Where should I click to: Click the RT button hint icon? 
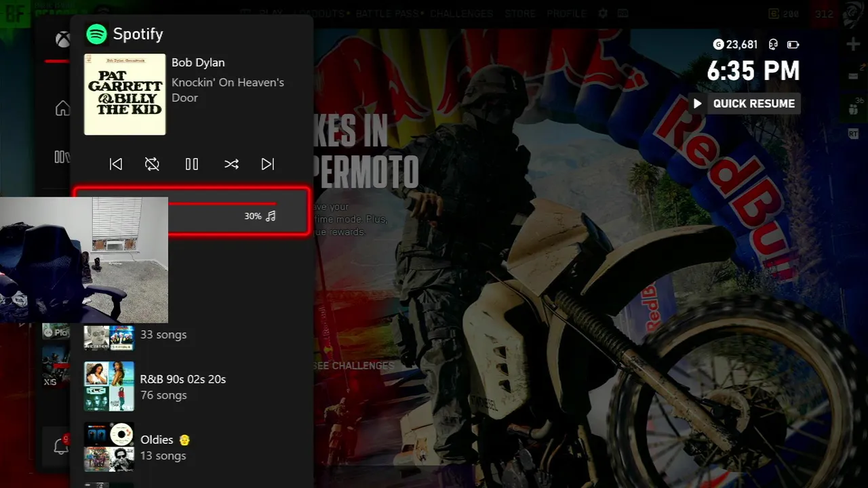(853, 134)
